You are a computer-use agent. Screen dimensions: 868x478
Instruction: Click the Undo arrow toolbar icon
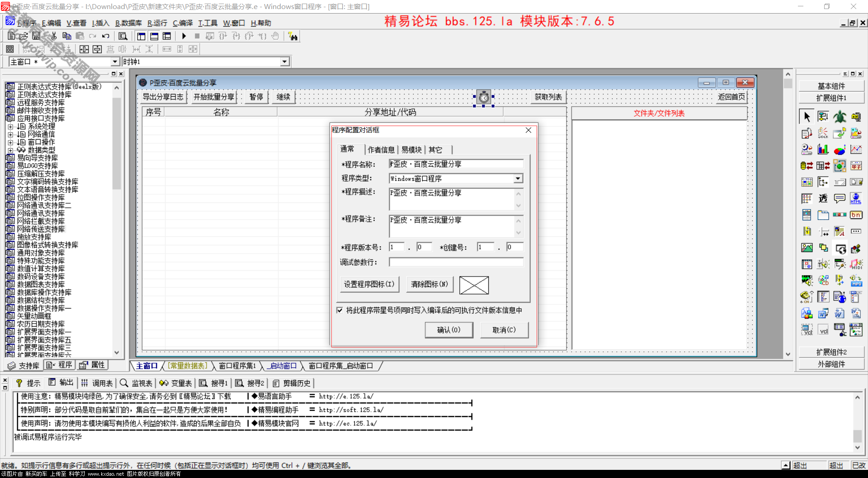105,36
